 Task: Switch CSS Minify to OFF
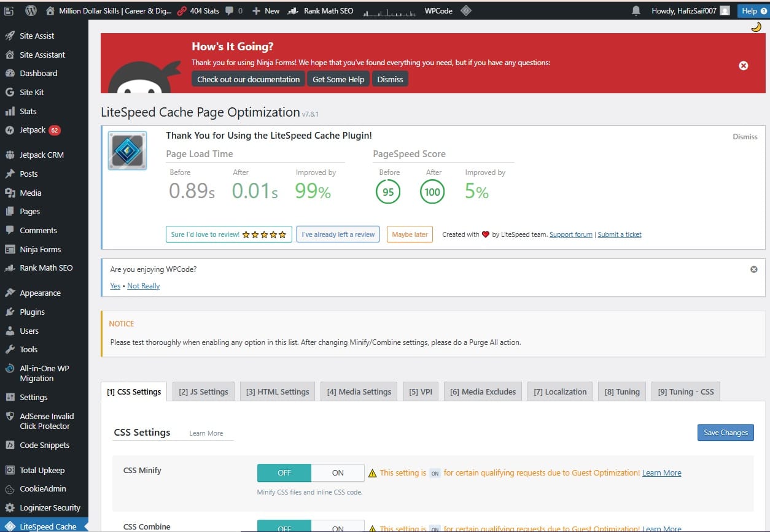[284, 472]
